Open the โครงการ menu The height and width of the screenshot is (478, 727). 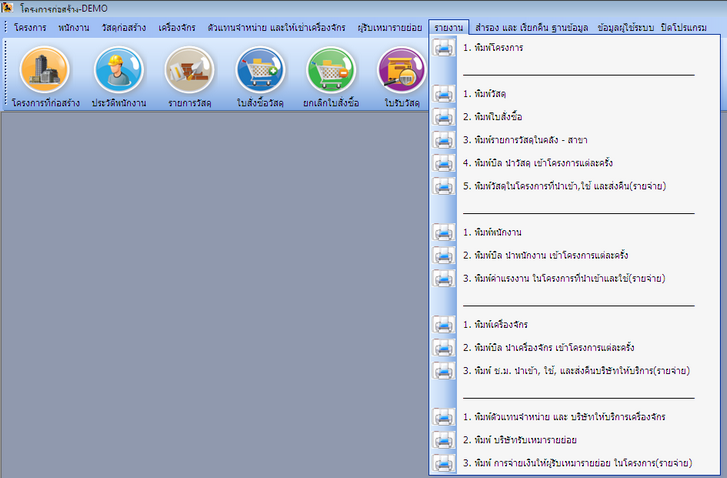pos(30,27)
